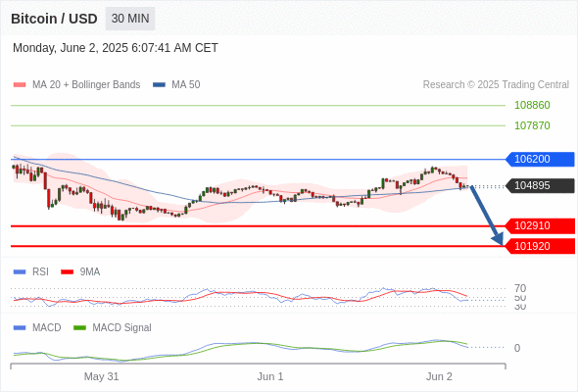Click the MACD blue legend swatch
The height and width of the screenshot is (392, 578).
coord(20,327)
